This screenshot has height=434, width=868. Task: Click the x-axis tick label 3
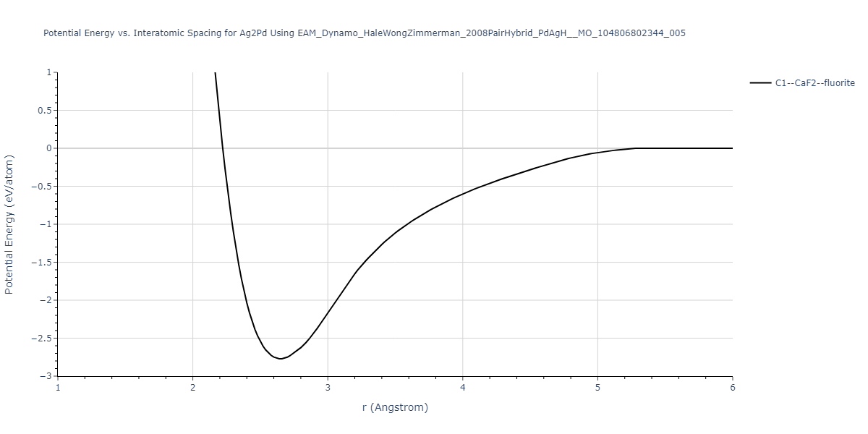pyautogui.click(x=328, y=388)
